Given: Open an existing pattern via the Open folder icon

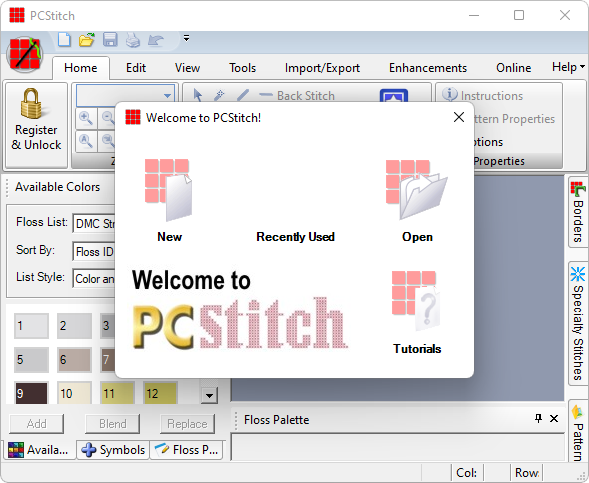Looking at the screenshot, I should coord(417,190).
